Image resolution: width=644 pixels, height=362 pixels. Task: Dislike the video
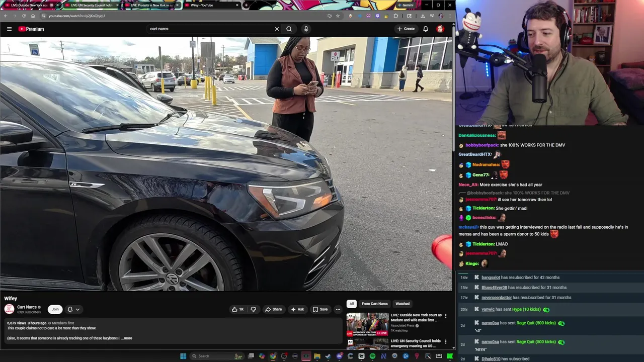253,309
